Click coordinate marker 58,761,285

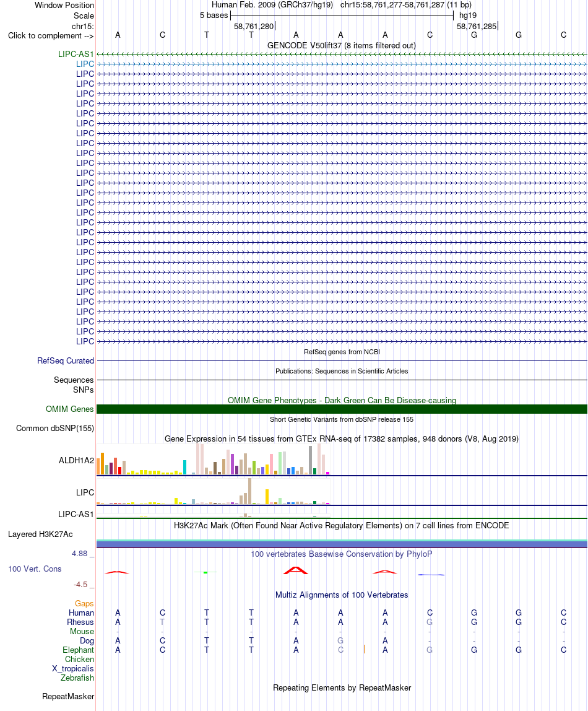[477, 26]
